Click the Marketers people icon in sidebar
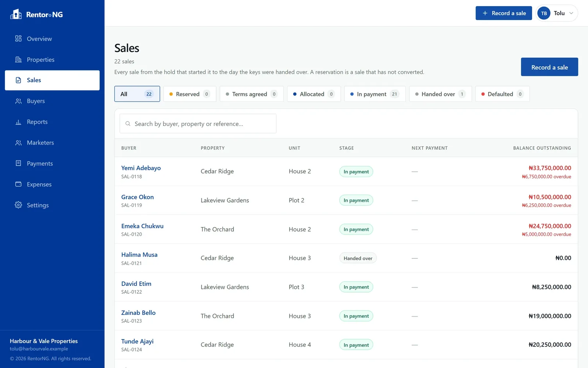588x368 pixels. (x=18, y=143)
